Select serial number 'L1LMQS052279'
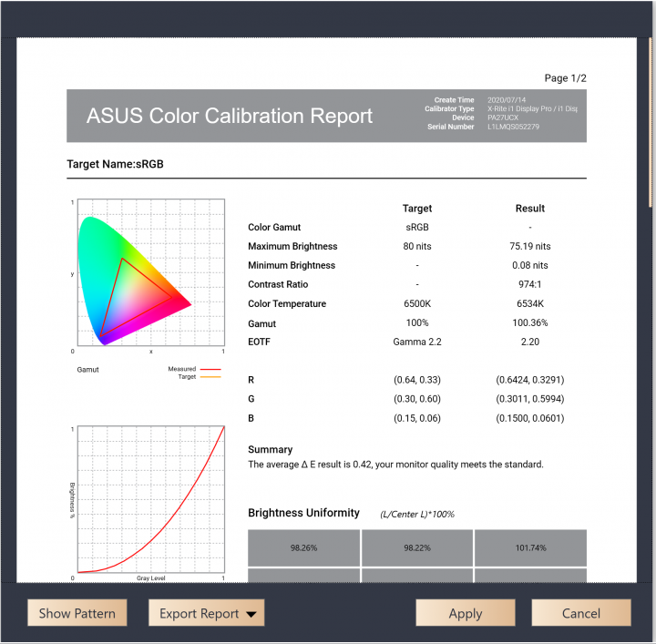Viewport: 656px width, 644px height. 513,127
